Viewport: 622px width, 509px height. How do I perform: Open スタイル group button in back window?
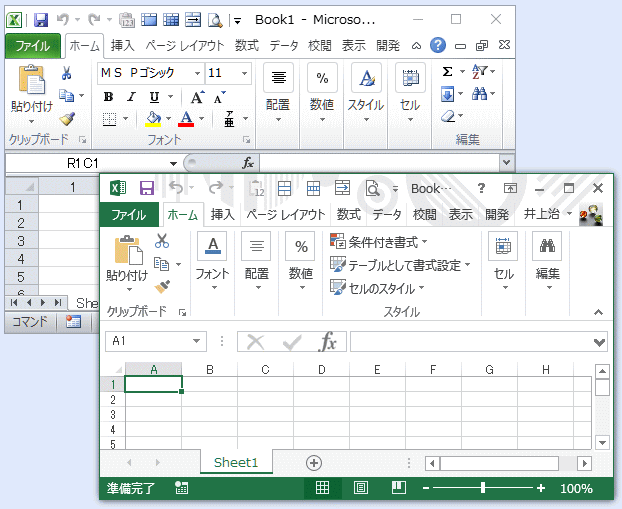[366, 94]
